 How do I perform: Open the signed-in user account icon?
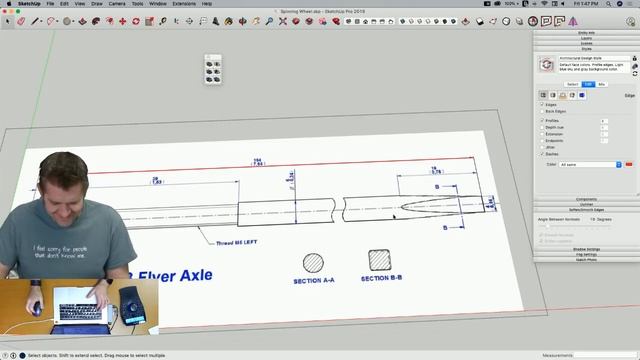click(x=631, y=22)
